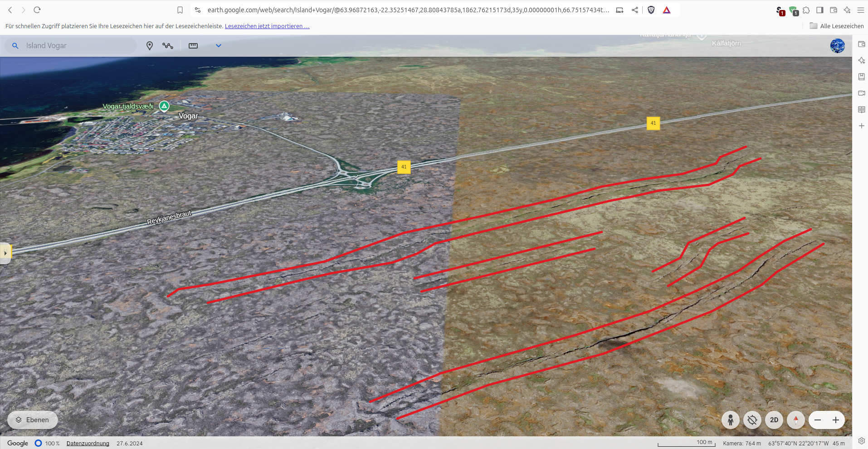868x449 pixels.
Task: Zoom out with the minus button
Action: pyautogui.click(x=818, y=420)
